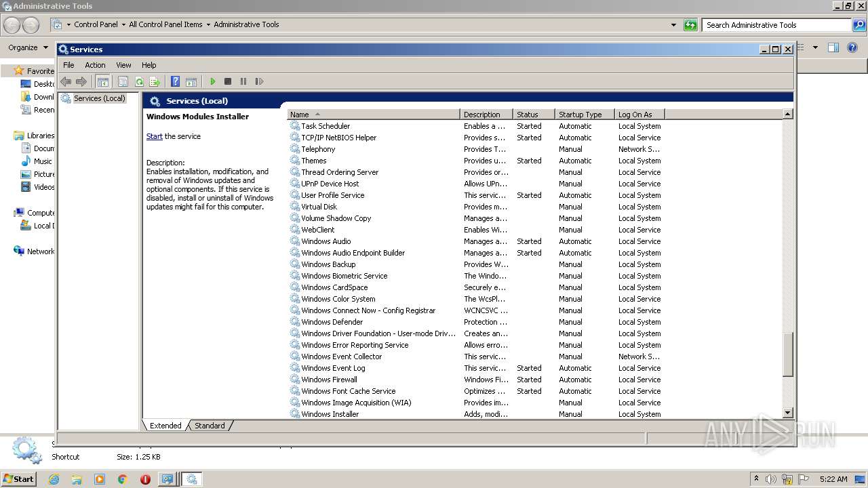
Task: Open the Action menu in Services
Action: coord(95,65)
